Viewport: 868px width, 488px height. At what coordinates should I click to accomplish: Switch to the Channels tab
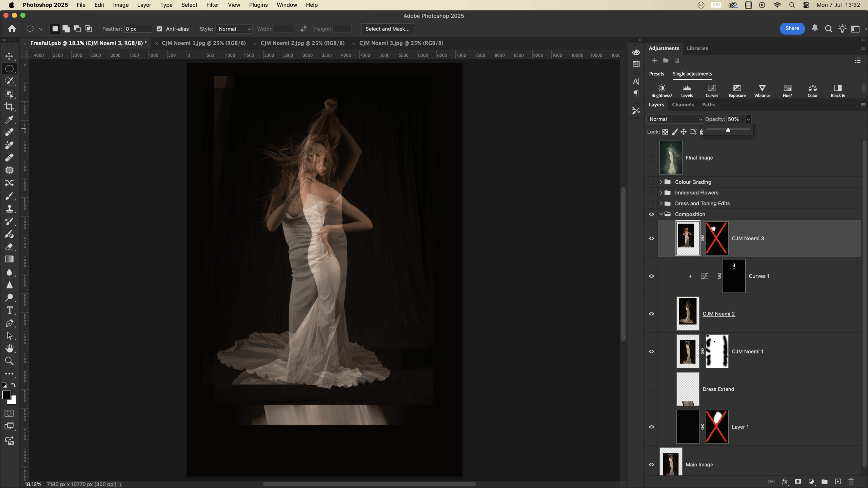(x=683, y=105)
